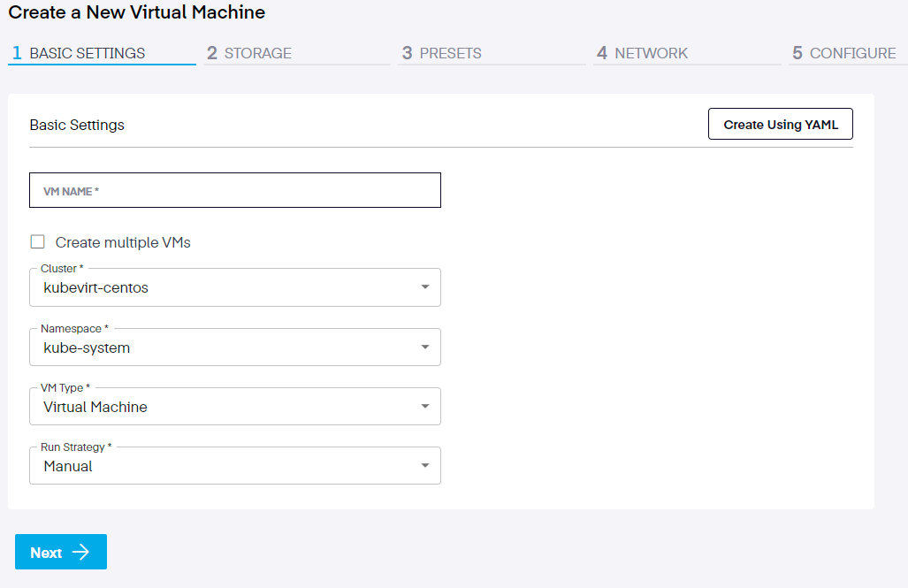Screen dimensions: 908x588
Task: Click the "Create multiple VMs" label text
Action: point(123,242)
